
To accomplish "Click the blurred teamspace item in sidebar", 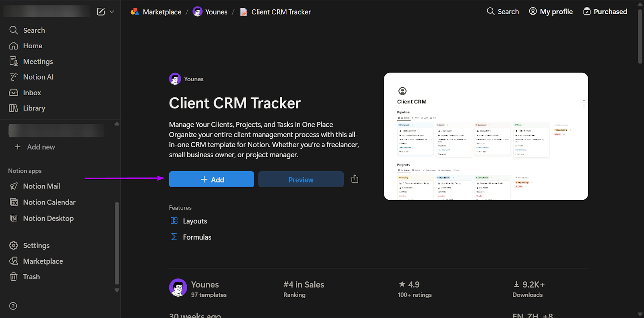I will point(56,130).
